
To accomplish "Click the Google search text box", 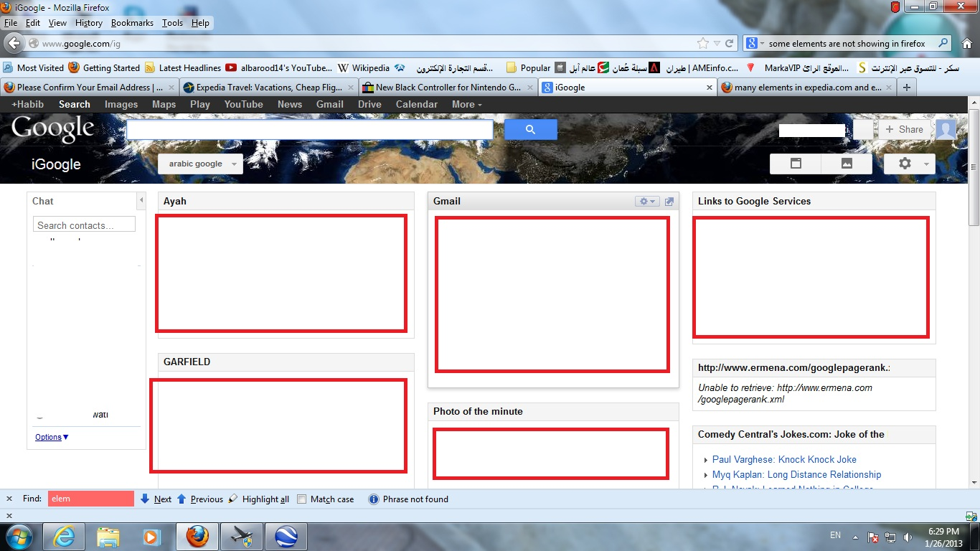I will (310, 129).
